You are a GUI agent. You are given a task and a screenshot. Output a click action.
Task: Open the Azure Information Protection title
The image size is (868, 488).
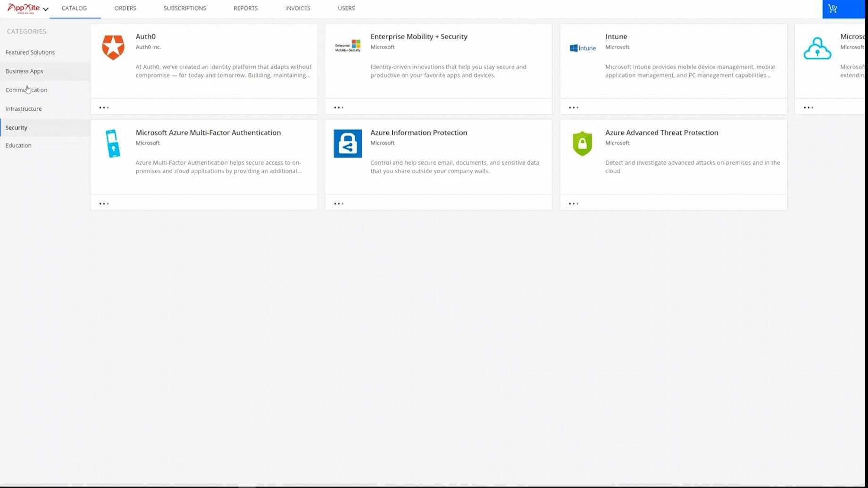419,133
